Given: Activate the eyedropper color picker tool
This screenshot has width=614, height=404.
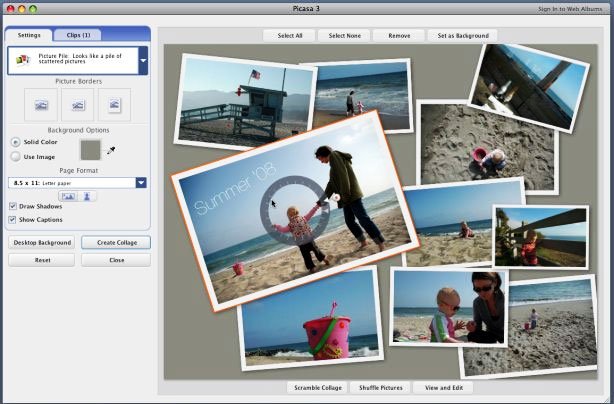Looking at the screenshot, I should click(x=111, y=150).
